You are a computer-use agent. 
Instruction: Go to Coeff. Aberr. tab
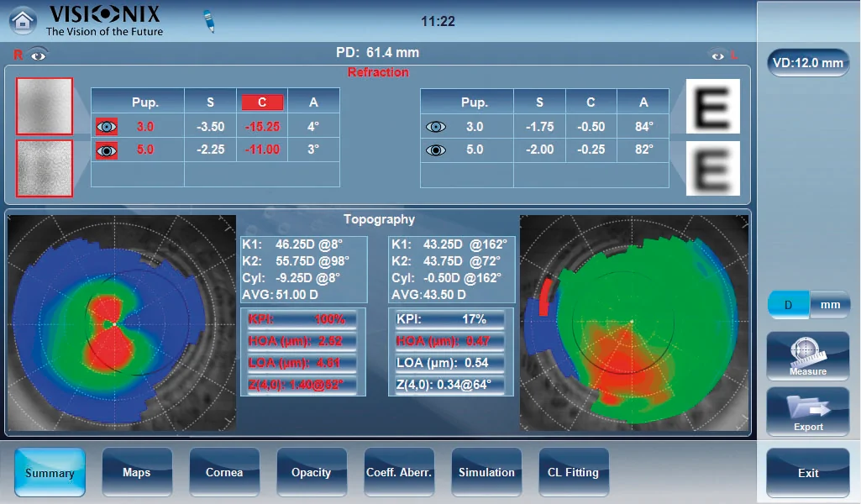399,473
